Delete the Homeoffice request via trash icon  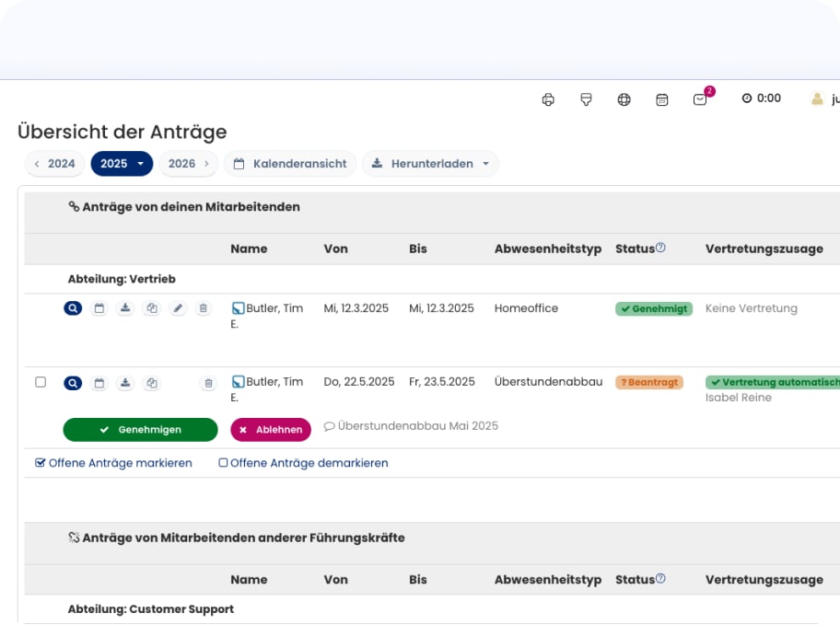[x=204, y=308]
